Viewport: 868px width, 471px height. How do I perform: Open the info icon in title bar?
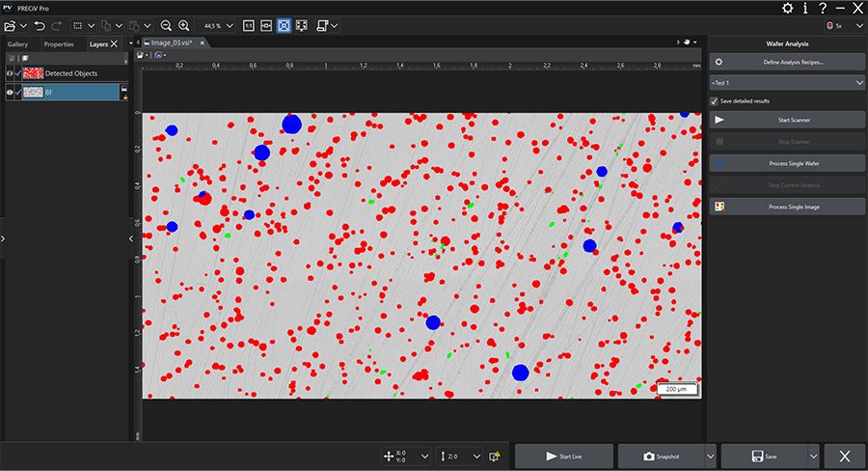tap(805, 8)
